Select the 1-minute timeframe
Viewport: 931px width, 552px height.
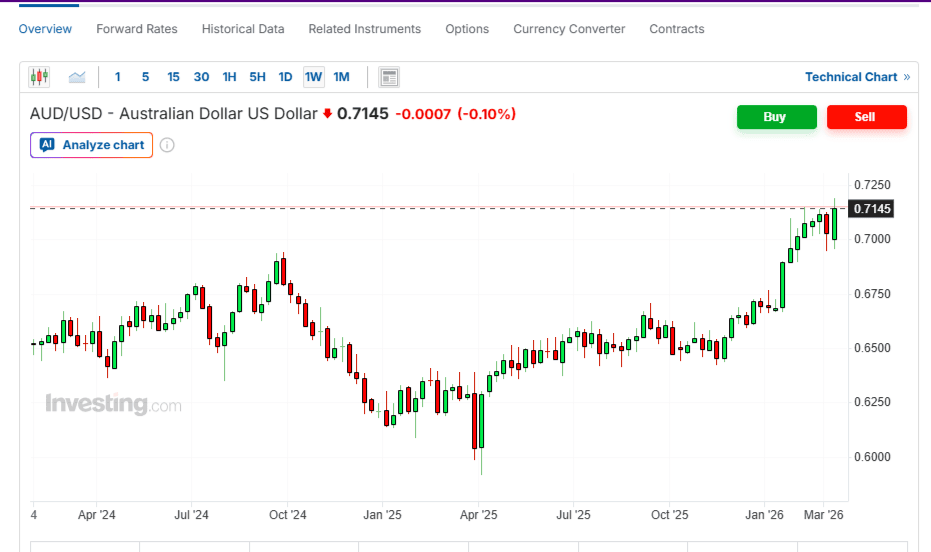(x=118, y=77)
